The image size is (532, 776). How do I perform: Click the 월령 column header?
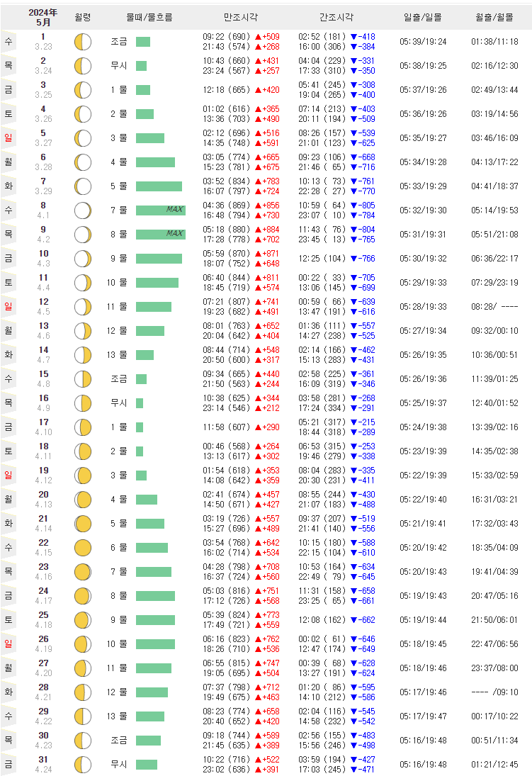pos(83,17)
